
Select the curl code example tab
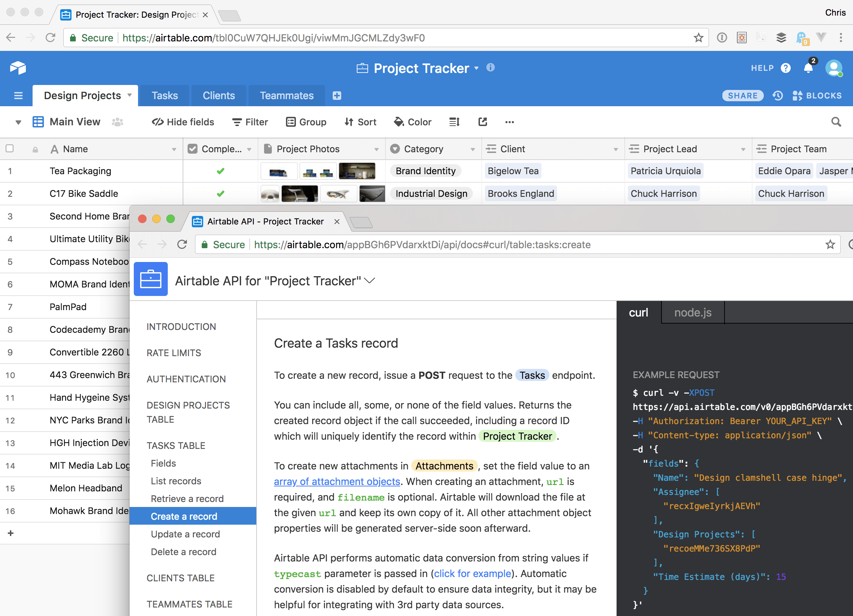(639, 312)
